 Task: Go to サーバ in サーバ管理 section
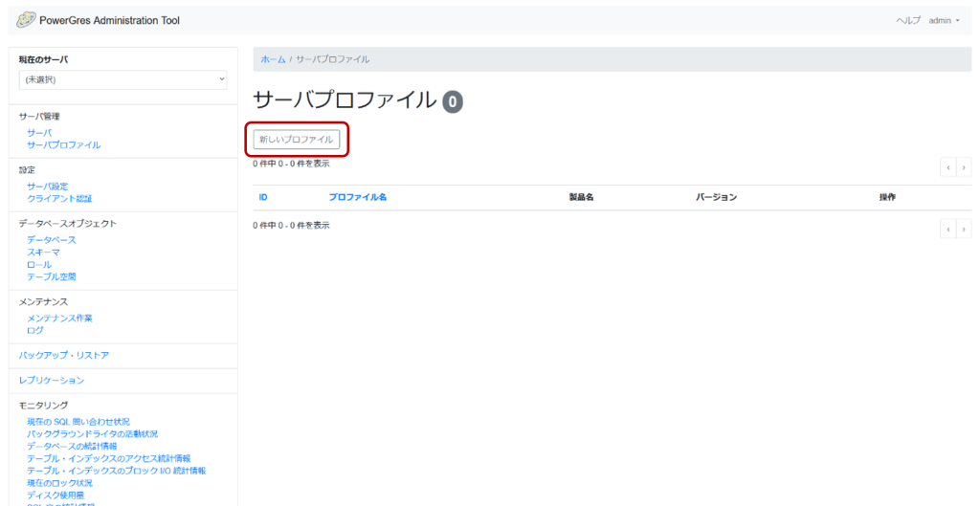(x=39, y=133)
